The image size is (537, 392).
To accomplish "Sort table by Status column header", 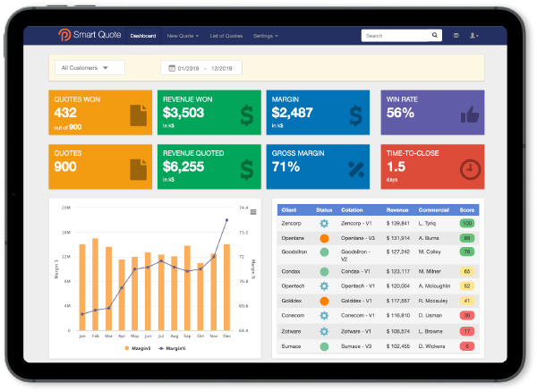I will (x=324, y=209).
